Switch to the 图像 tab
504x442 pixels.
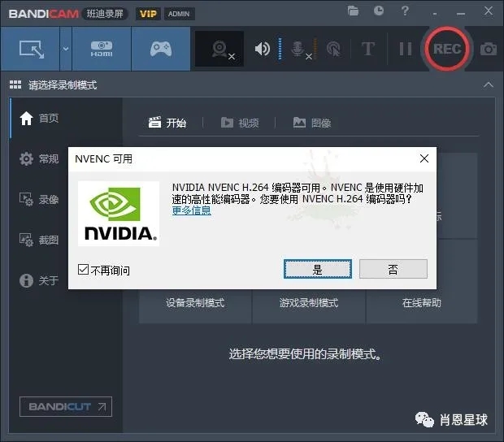(x=312, y=123)
